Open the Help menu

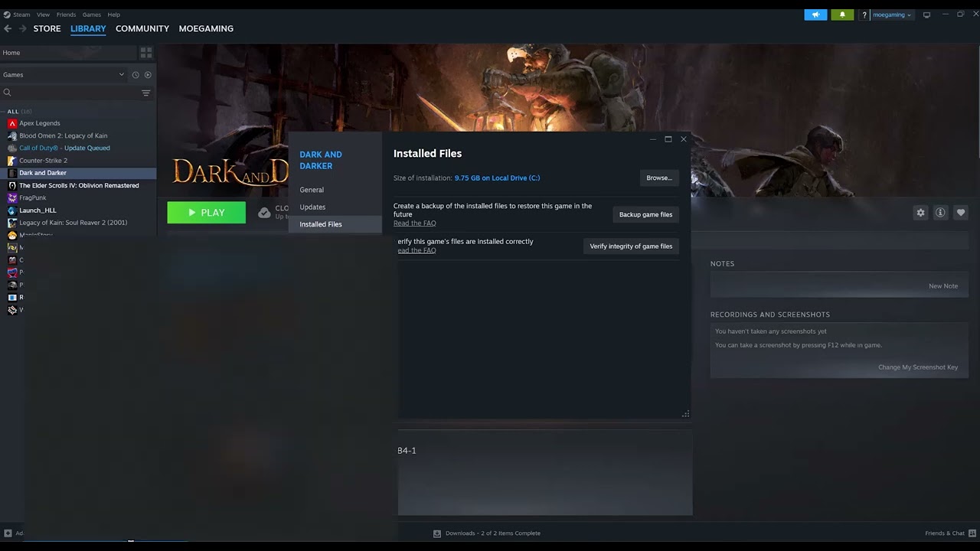pos(113,15)
